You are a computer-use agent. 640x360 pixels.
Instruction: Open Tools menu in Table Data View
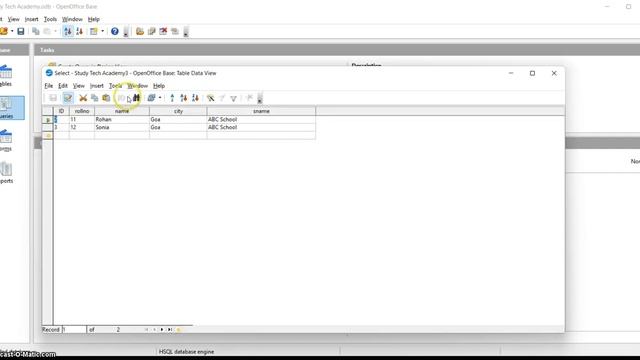[116, 86]
